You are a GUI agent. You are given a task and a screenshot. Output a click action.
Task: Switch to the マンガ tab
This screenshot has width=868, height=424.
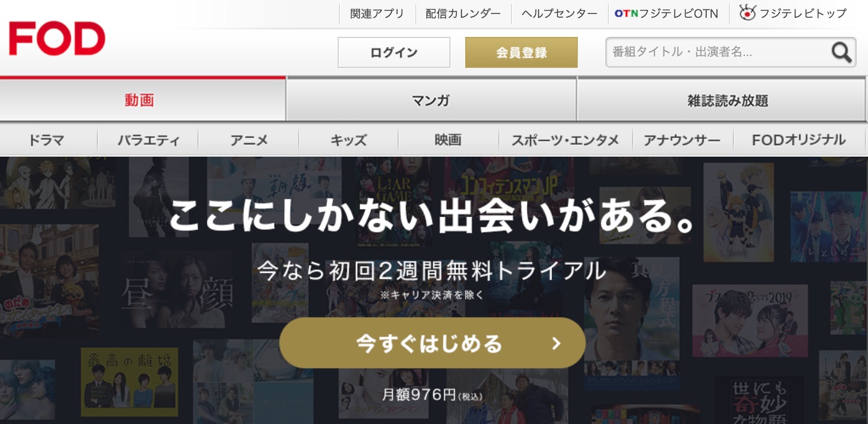431,100
